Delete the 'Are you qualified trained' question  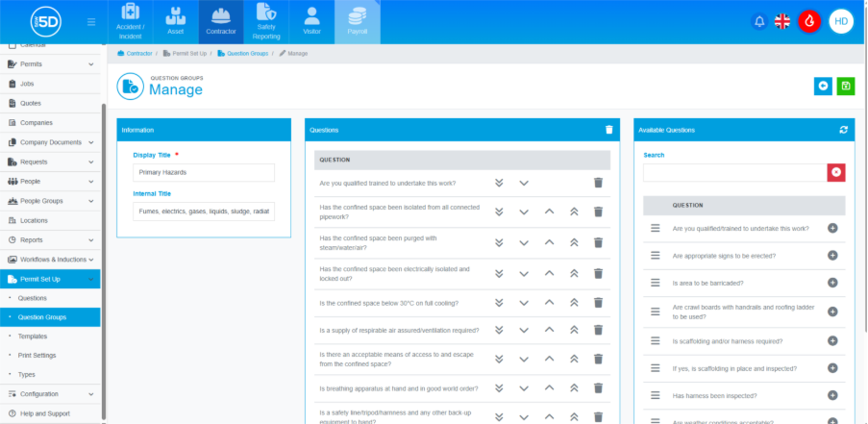point(598,183)
